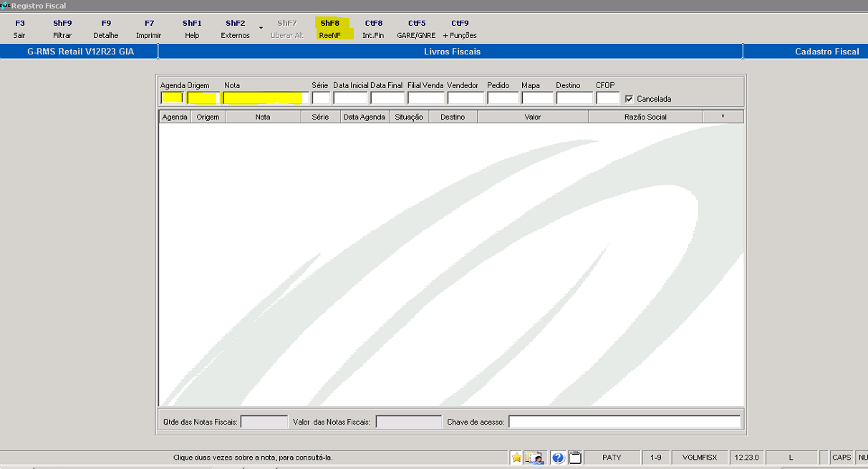
Task: Click the Vendedor input field
Action: pos(466,98)
